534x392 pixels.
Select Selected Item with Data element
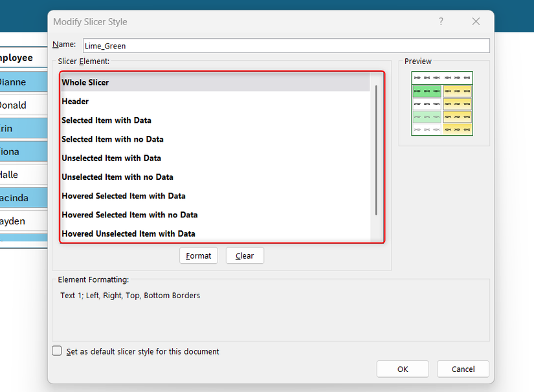(x=129, y=120)
